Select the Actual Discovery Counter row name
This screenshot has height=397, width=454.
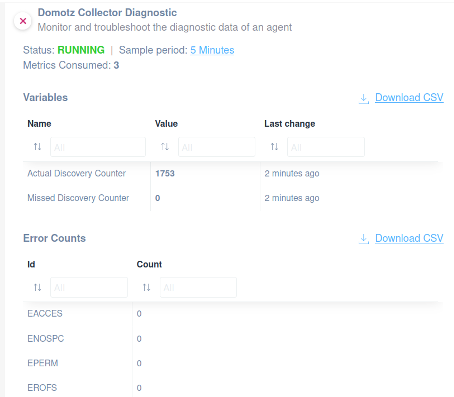click(77, 173)
